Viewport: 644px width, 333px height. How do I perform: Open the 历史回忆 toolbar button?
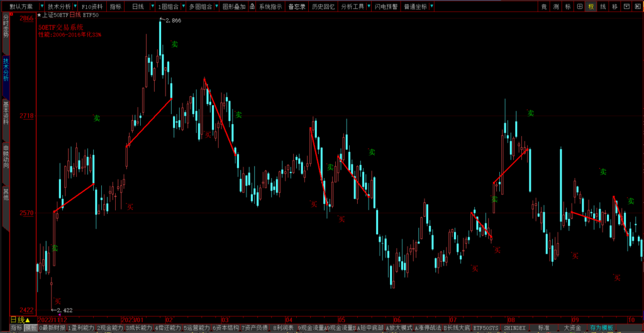pos(323,6)
